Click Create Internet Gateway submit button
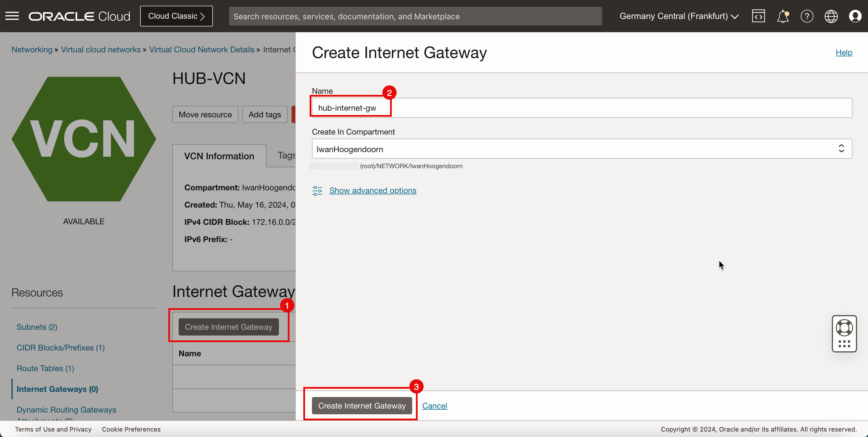868x437 pixels. [362, 405]
